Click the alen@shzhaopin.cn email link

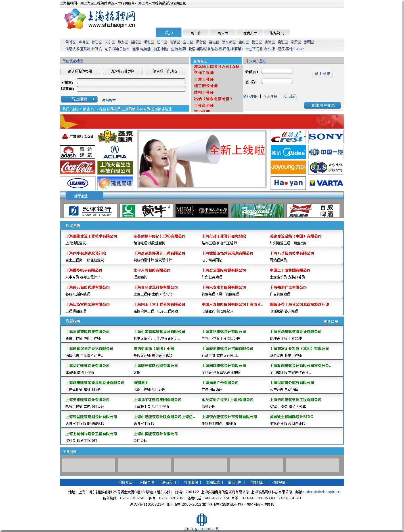click(323, 492)
